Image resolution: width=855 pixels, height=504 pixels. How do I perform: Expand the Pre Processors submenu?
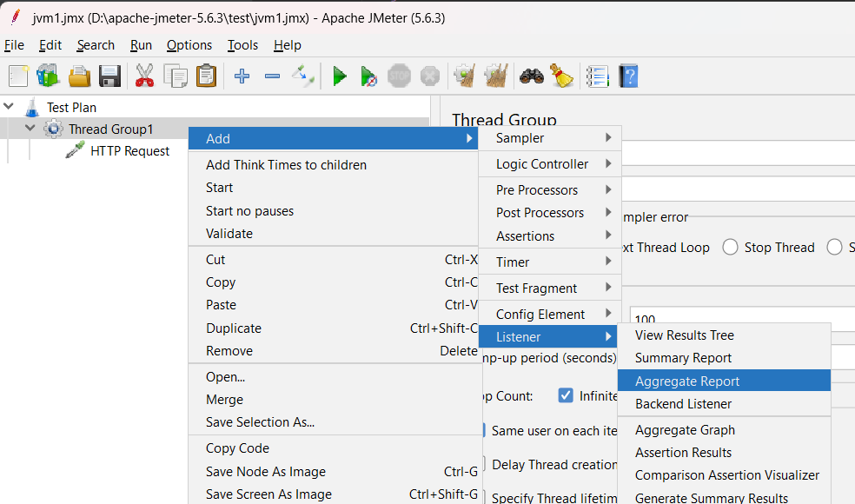[x=550, y=189]
